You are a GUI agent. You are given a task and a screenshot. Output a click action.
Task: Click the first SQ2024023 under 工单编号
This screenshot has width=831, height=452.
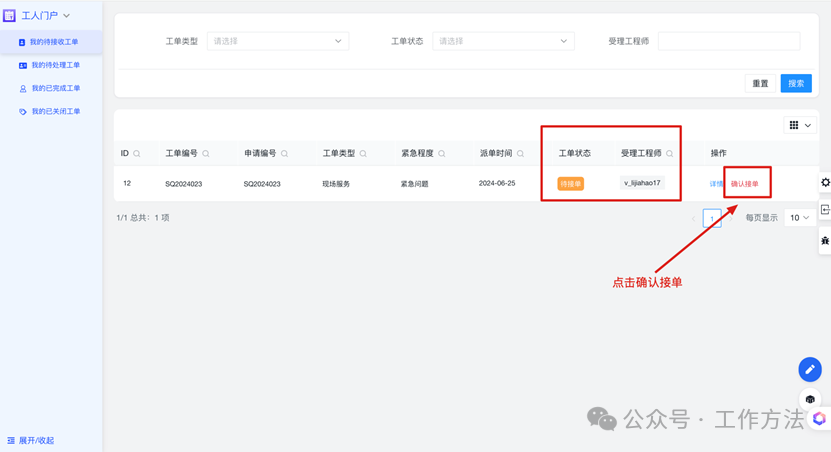point(183,184)
